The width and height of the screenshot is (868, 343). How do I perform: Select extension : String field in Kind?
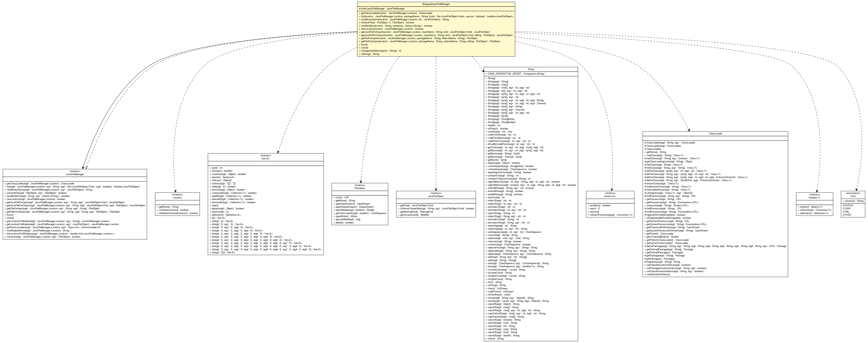pos(853,201)
